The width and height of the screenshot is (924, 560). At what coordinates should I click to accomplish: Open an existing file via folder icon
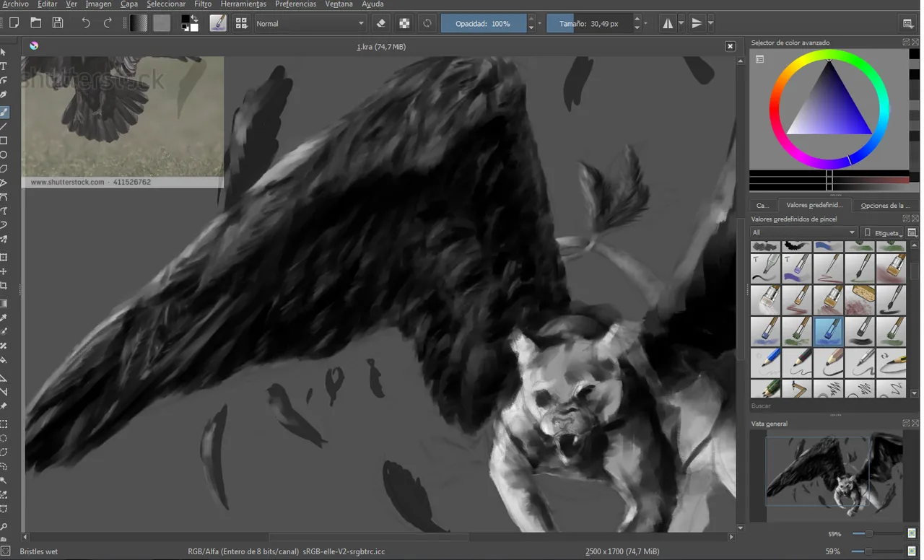(x=35, y=23)
